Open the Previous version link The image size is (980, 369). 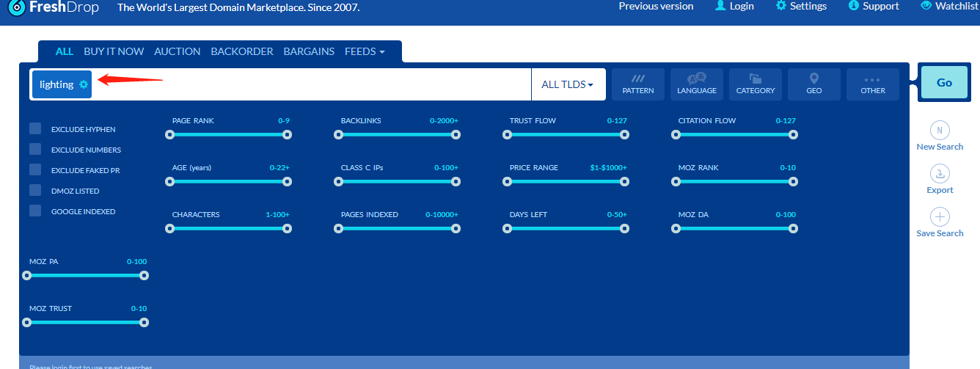[656, 6]
